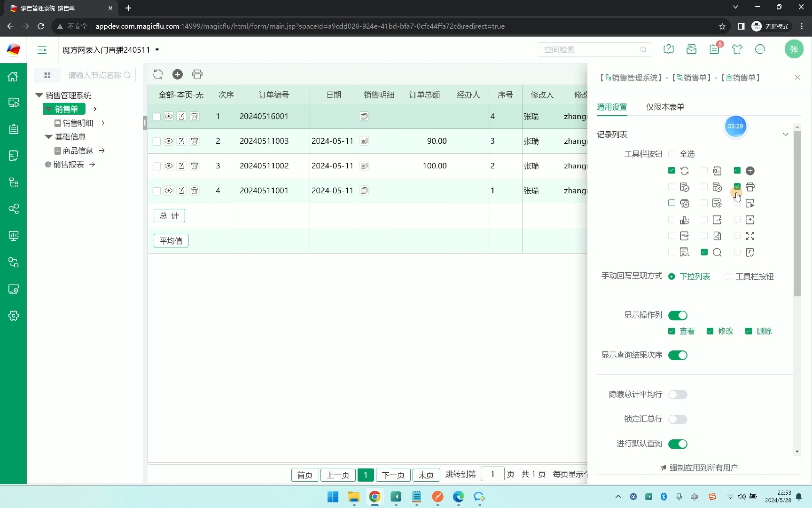Collapse the 基础信息 tree node

click(48, 137)
